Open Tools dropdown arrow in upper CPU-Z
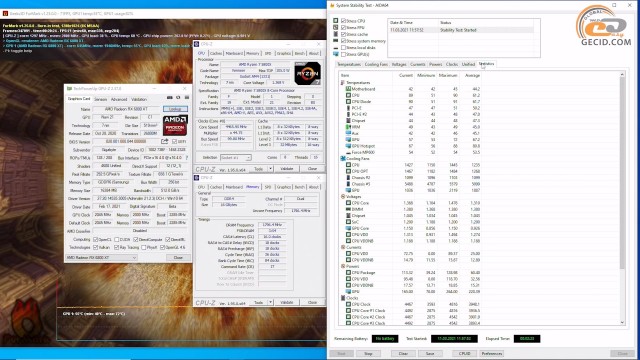The width and height of the screenshot is (640, 360). pyautogui.click(x=270, y=169)
